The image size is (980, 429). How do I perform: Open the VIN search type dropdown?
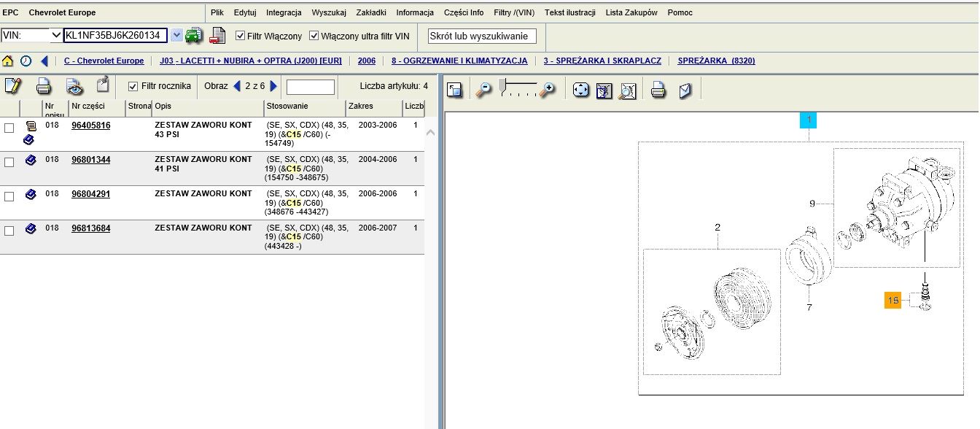55,35
